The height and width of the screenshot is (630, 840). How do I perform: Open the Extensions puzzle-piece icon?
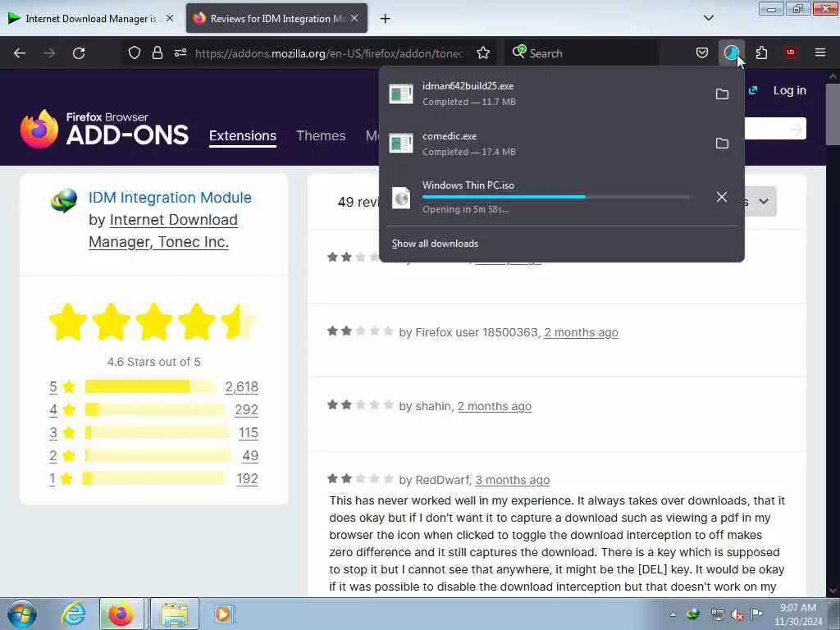point(761,52)
